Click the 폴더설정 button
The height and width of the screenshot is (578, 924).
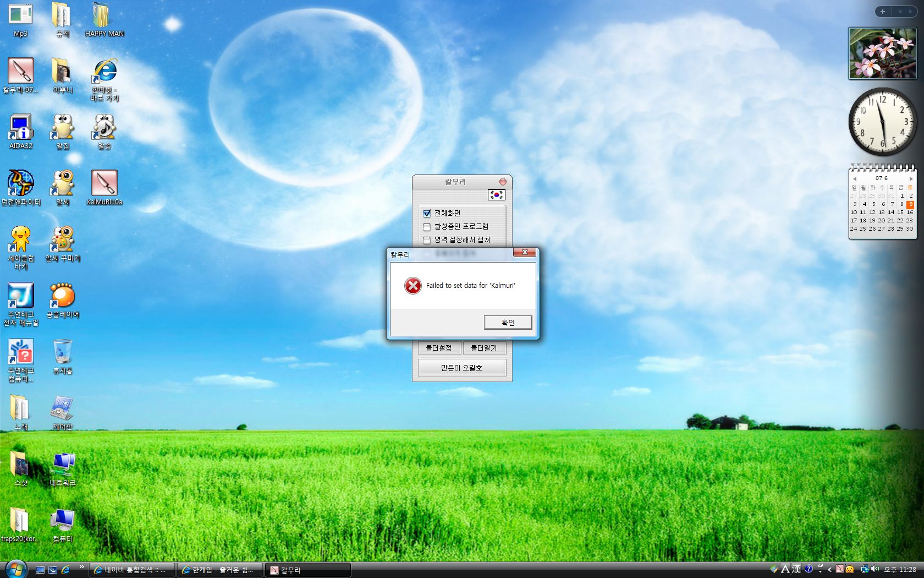[x=439, y=348]
